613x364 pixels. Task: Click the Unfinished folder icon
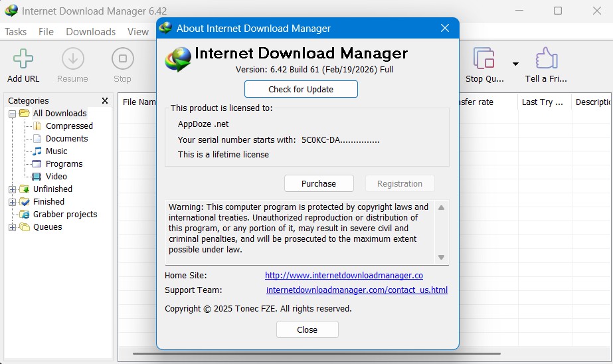25,189
